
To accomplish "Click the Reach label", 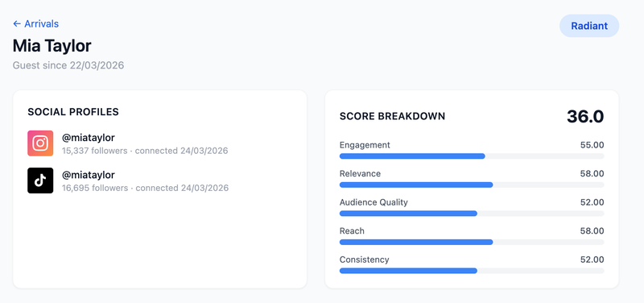I will pyautogui.click(x=352, y=231).
